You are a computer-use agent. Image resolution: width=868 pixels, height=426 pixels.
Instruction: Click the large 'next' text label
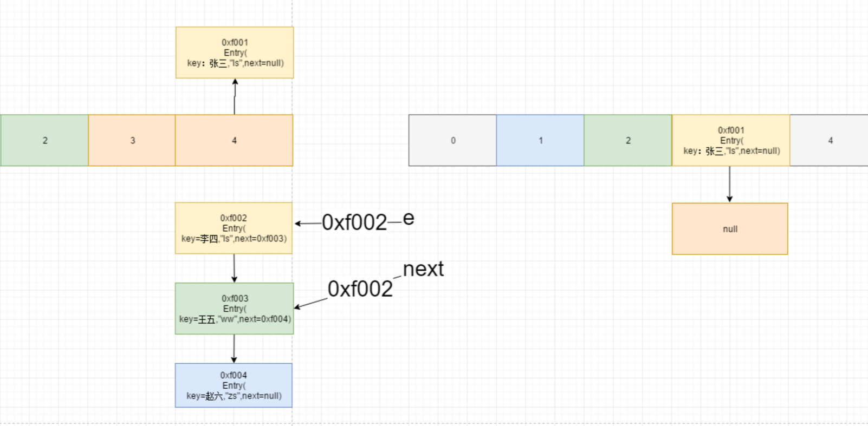point(423,268)
